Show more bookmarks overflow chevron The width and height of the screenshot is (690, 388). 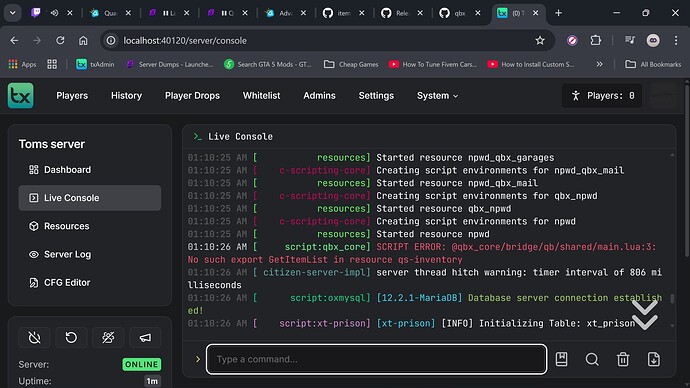click(599, 64)
